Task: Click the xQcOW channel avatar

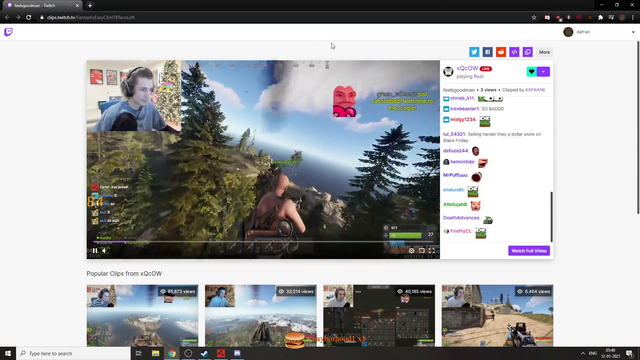Action: (x=448, y=71)
